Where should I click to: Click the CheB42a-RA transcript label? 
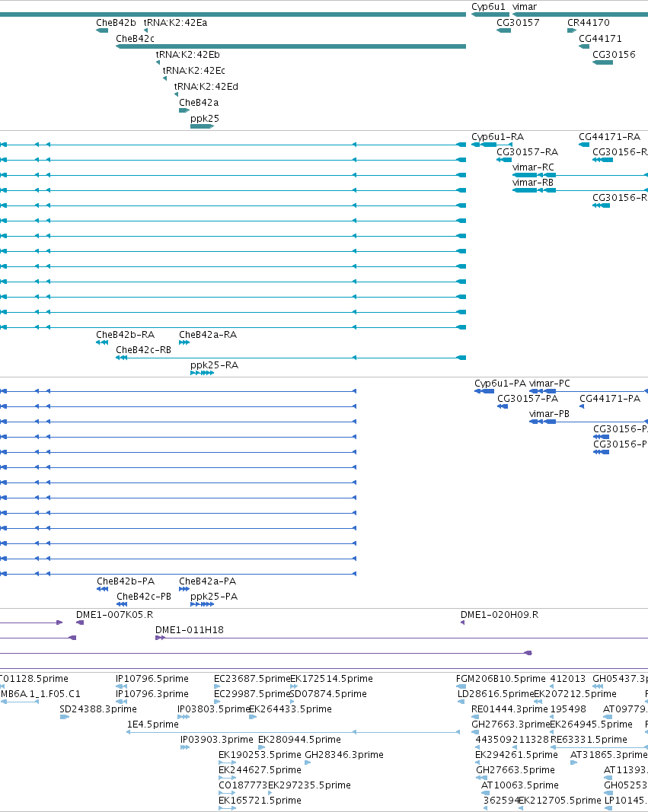click(x=208, y=335)
